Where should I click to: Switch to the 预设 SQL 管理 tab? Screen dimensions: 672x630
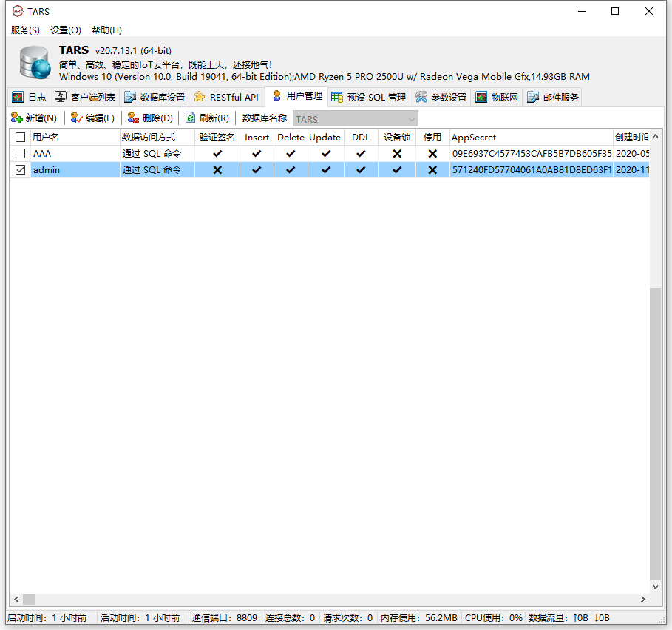pos(369,98)
